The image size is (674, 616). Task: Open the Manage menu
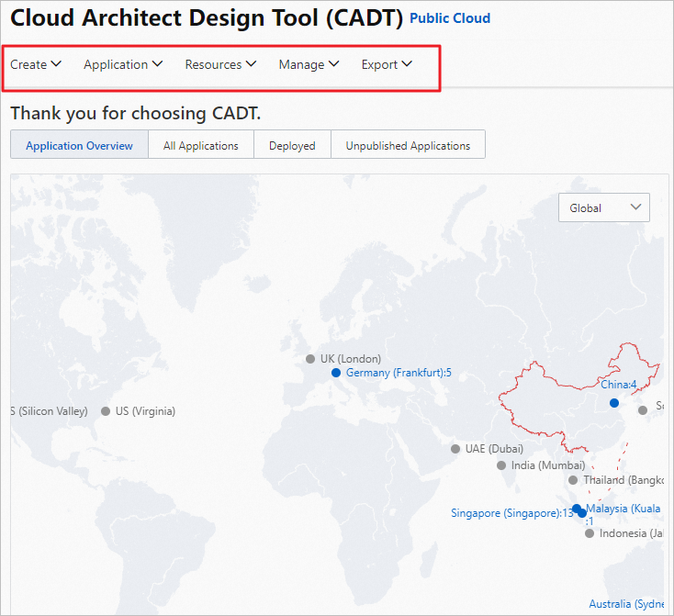pyautogui.click(x=309, y=64)
